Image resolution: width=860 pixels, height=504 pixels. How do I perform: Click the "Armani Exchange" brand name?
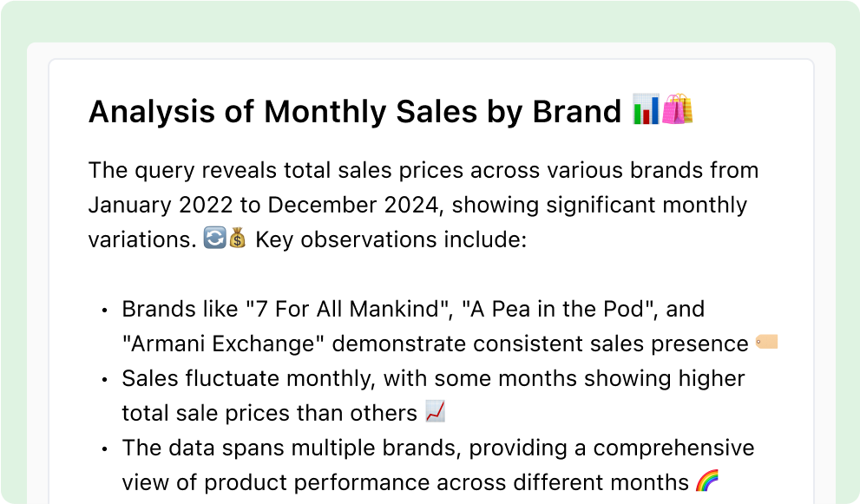tap(223, 344)
